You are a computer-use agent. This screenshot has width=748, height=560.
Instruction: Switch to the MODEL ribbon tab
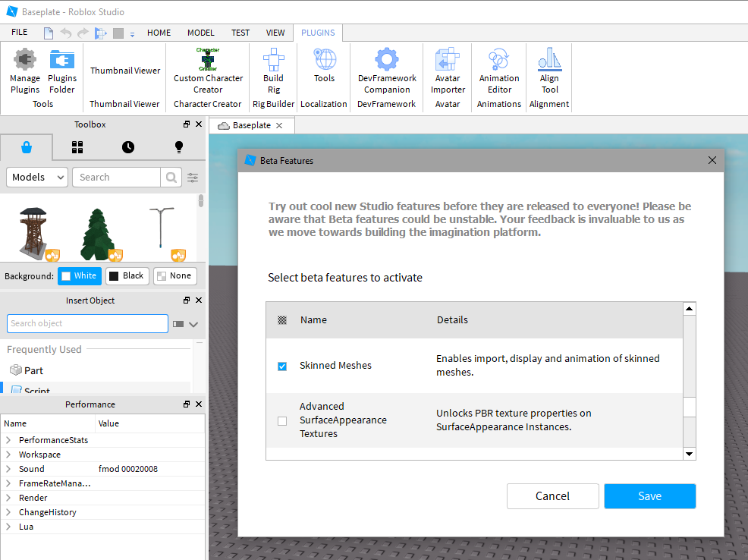(201, 33)
